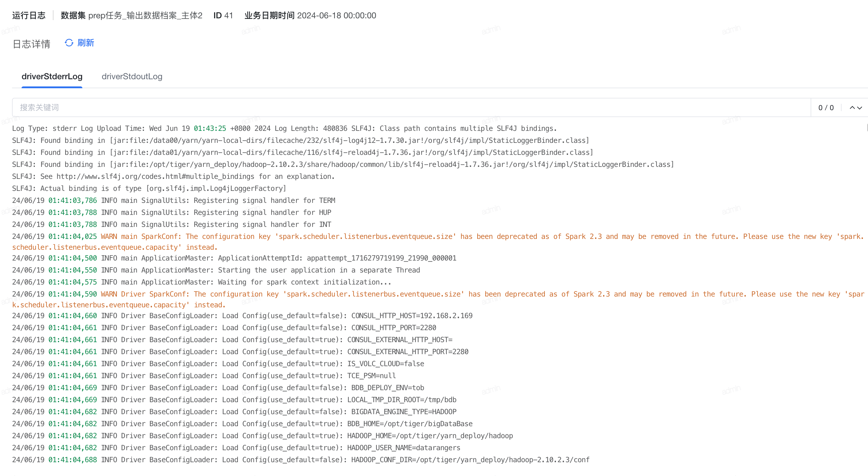This screenshot has height=476, width=868.
Task: Select the IS_VOLC_CLOUD=false line
Action: click(218, 363)
